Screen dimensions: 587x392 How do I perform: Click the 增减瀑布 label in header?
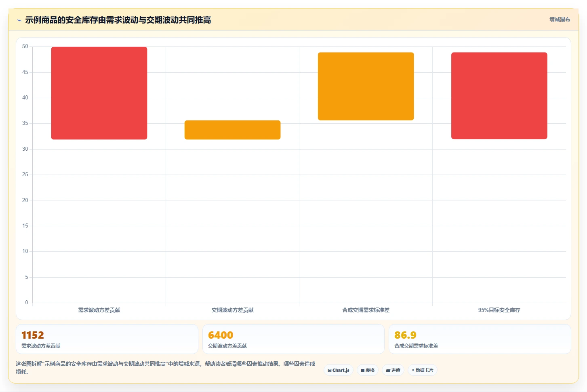coord(560,19)
